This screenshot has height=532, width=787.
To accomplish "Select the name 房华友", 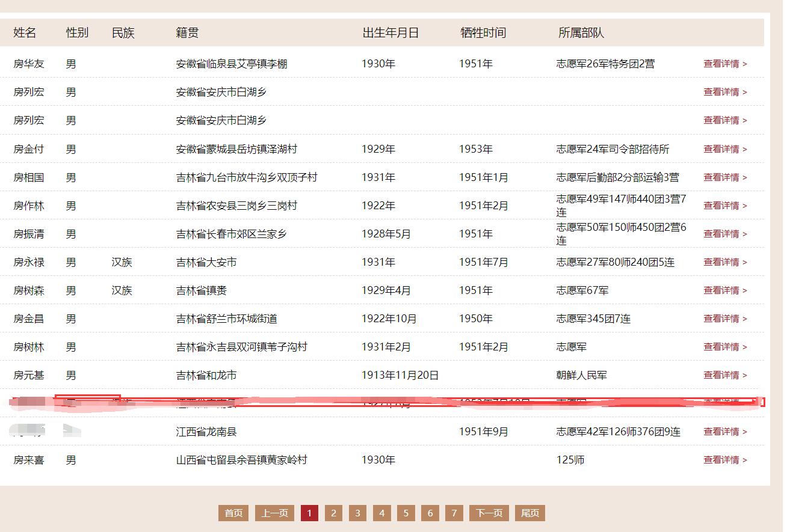I will pos(29,64).
